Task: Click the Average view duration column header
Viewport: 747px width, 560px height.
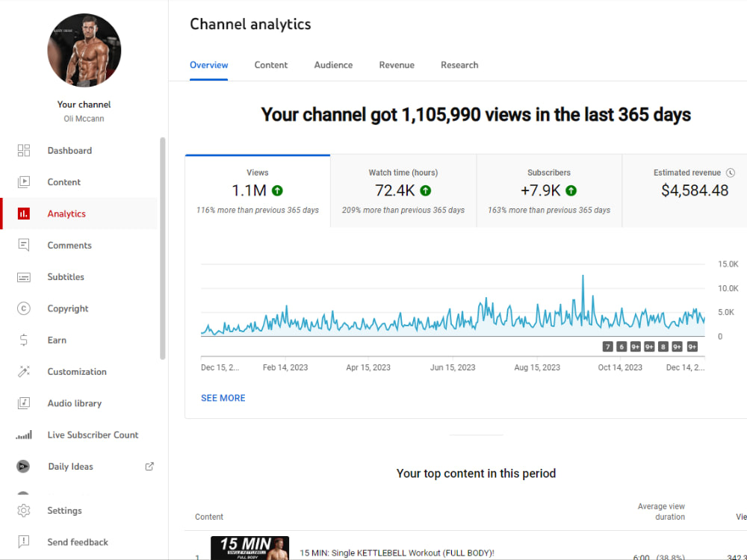Action: pos(661,511)
